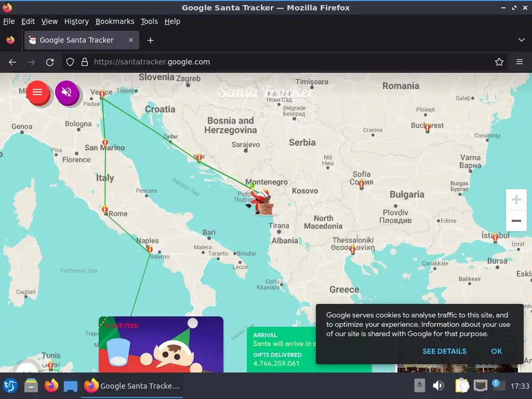Click the 17:33 taskbar clock

coord(520,386)
